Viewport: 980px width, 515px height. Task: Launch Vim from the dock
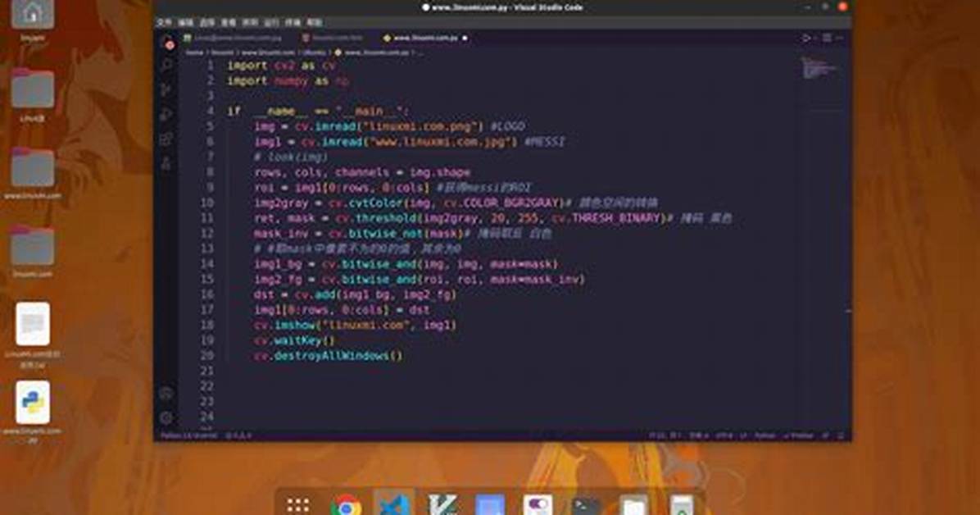click(442, 504)
